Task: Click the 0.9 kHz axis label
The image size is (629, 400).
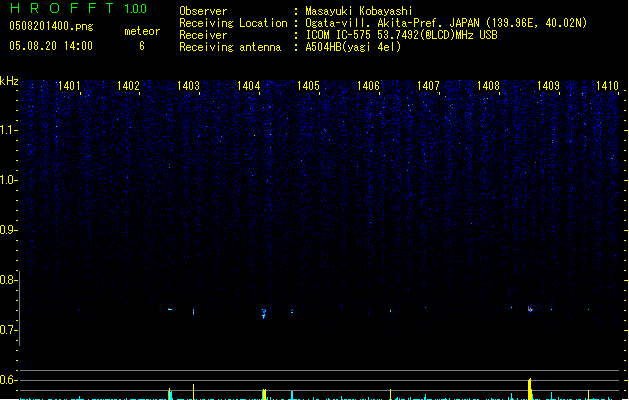Action: click(8, 230)
